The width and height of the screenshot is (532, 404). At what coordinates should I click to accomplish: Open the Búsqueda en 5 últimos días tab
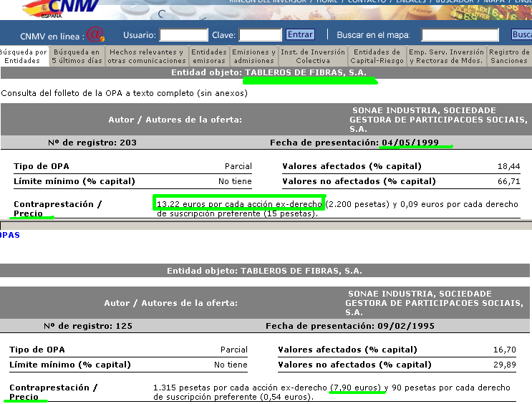click(77, 56)
